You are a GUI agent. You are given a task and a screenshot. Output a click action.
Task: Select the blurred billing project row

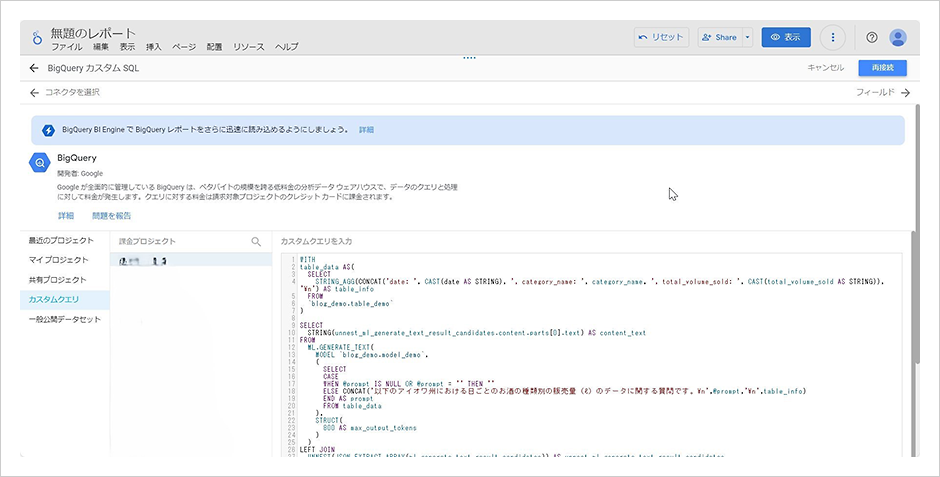[191, 260]
